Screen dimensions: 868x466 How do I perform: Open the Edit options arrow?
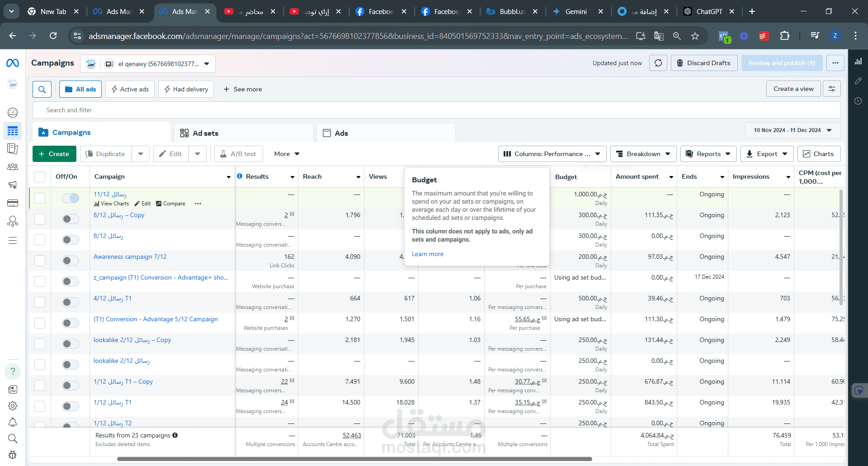pos(198,154)
